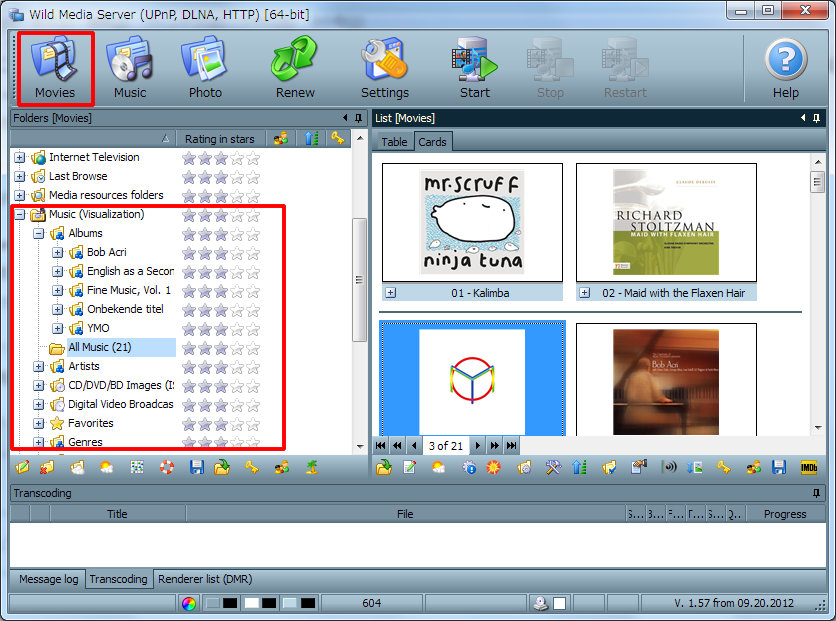Click the edit folder pencil icon below folder tree
This screenshot has width=836, height=621.
coord(22,467)
